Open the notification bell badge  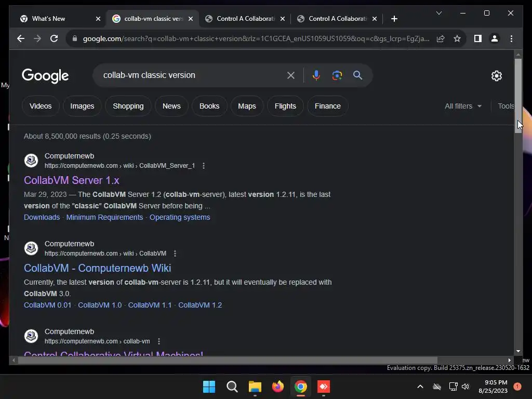[x=517, y=387]
